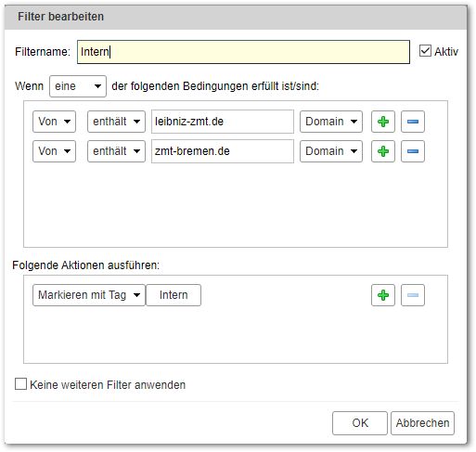Toggle the Aktiv checkbox

[425, 51]
